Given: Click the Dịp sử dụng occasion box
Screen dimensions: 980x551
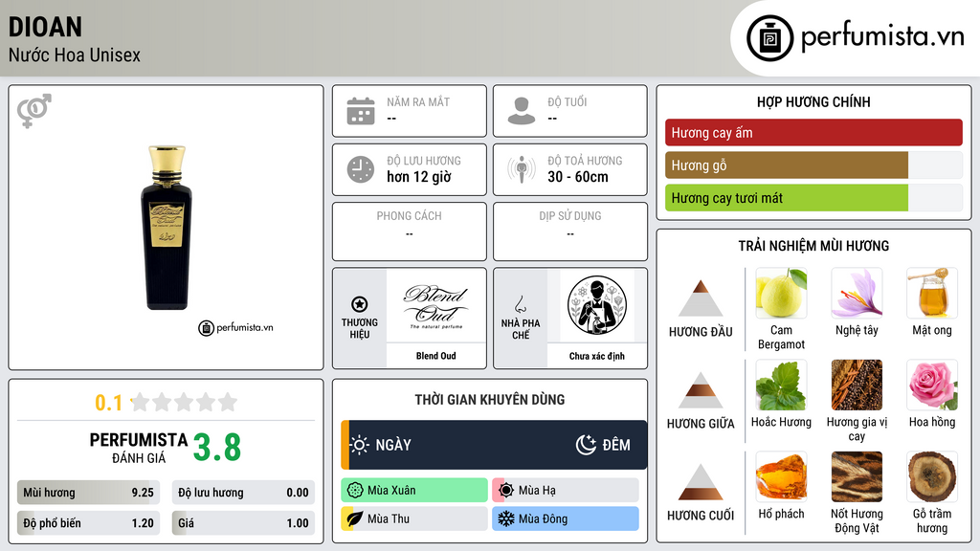Looking at the screenshot, I should (x=570, y=231).
